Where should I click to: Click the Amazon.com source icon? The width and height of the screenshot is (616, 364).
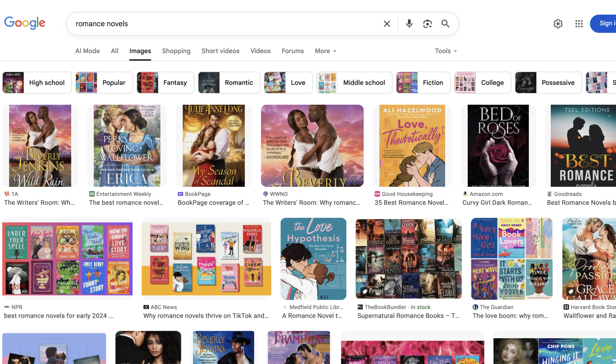pyautogui.click(x=465, y=194)
